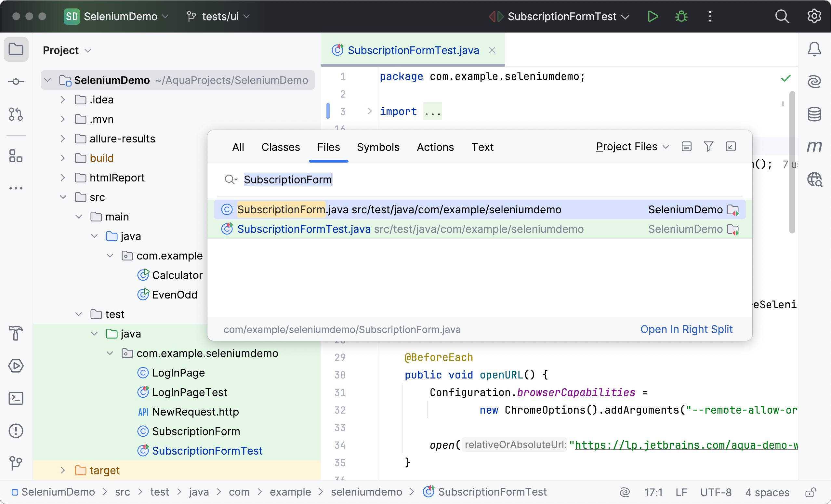Open the Commit tool window icon
The width and height of the screenshot is (831, 504).
pyautogui.click(x=16, y=82)
